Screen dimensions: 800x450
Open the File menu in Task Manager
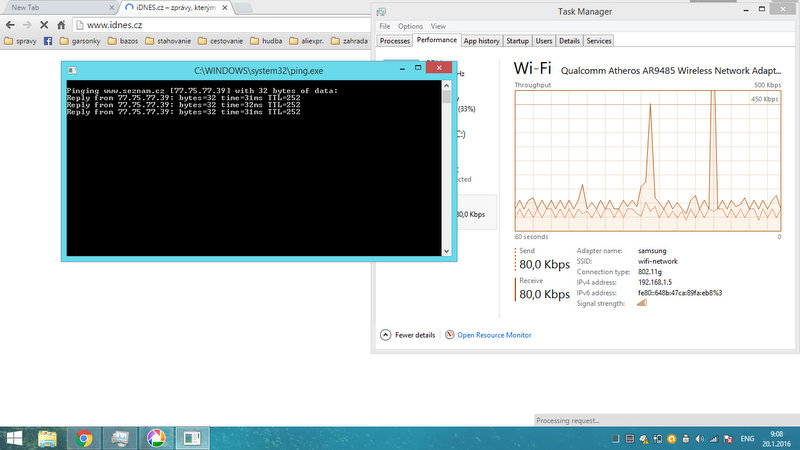pos(385,26)
